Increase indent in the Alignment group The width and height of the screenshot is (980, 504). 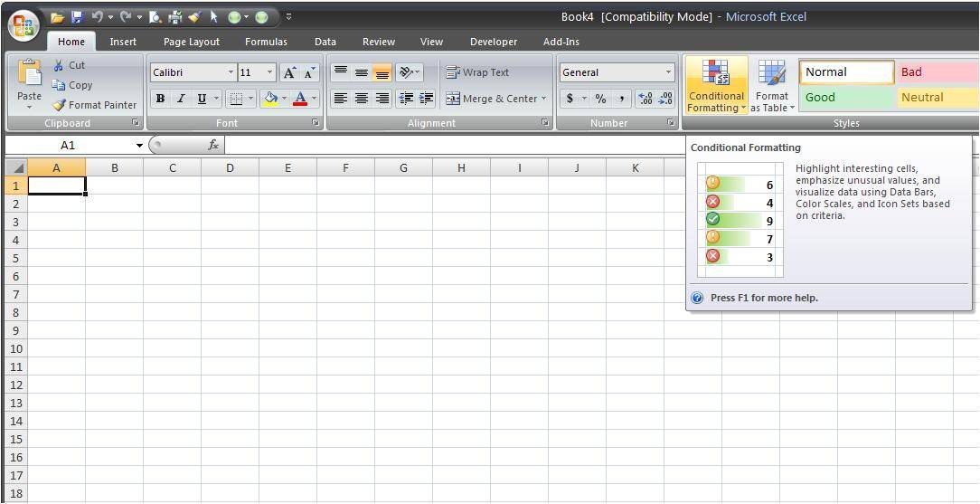coord(426,98)
